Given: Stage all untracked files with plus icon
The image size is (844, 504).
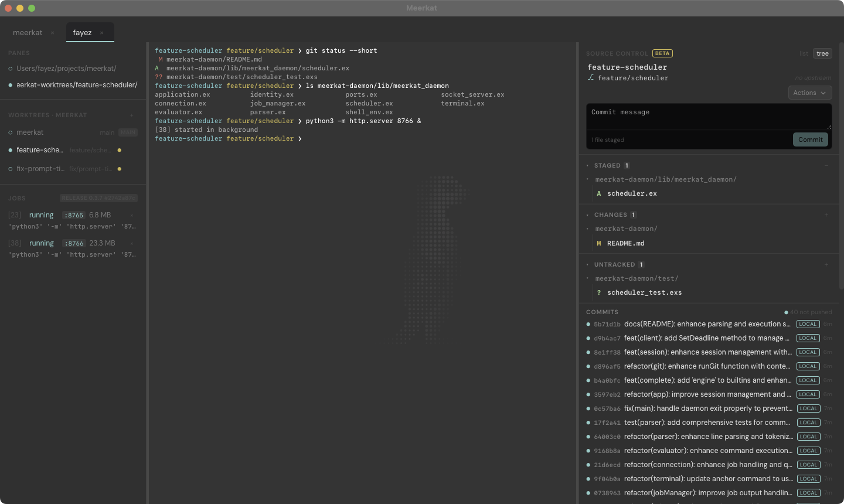Looking at the screenshot, I should pos(827,265).
